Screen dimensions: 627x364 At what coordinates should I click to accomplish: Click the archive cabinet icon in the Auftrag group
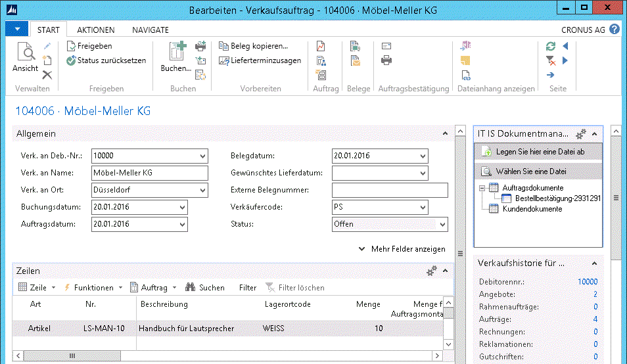321,75
